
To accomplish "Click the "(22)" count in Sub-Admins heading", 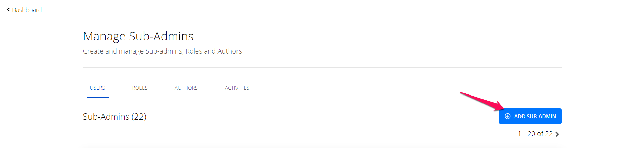I will coord(139,117).
